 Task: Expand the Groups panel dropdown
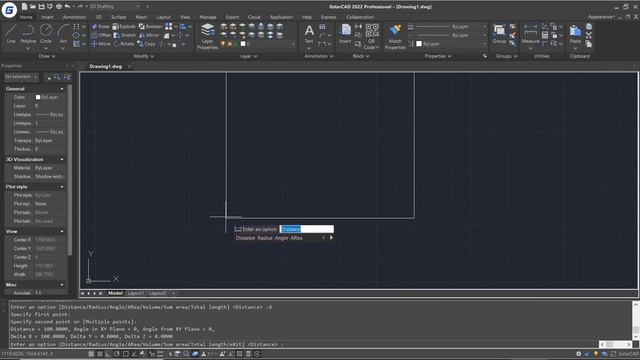click(x=507, y=56)
